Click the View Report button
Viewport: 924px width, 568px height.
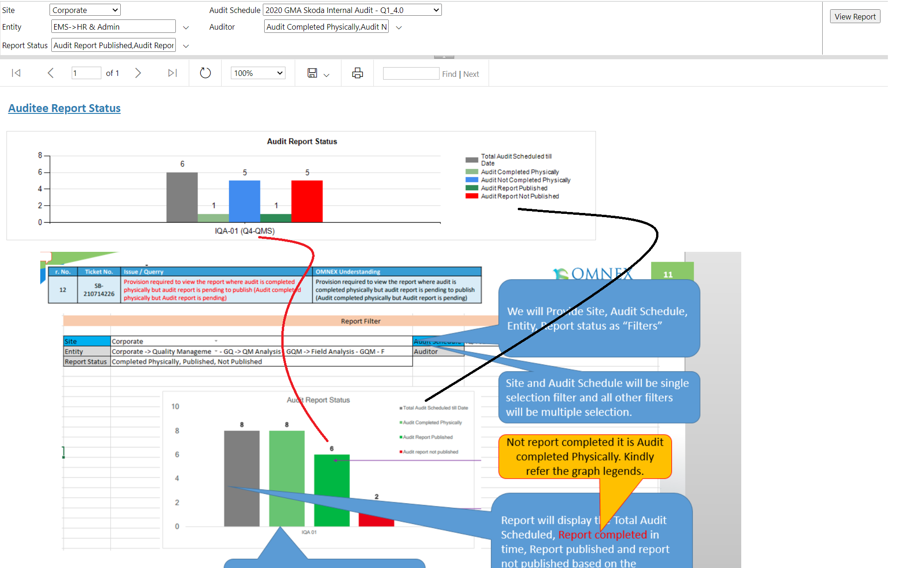[855, 17]
